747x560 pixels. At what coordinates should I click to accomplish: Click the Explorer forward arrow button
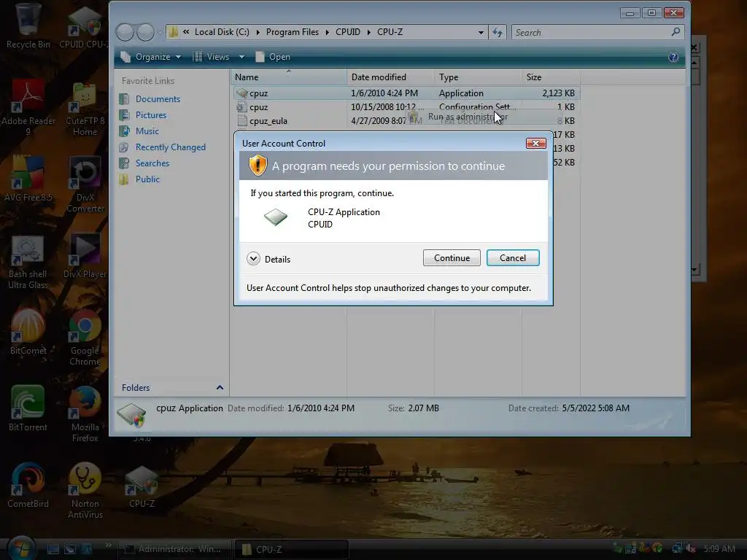tap(145, 32)
